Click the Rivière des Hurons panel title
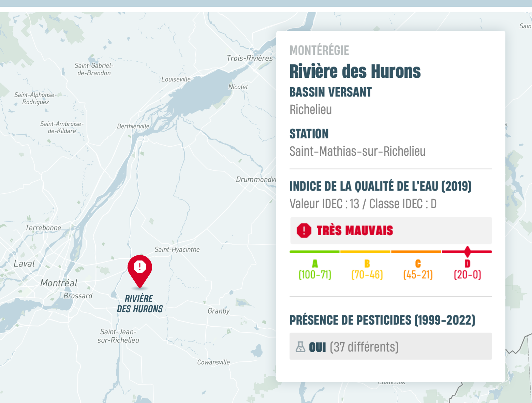 click(x=355, y=71)
